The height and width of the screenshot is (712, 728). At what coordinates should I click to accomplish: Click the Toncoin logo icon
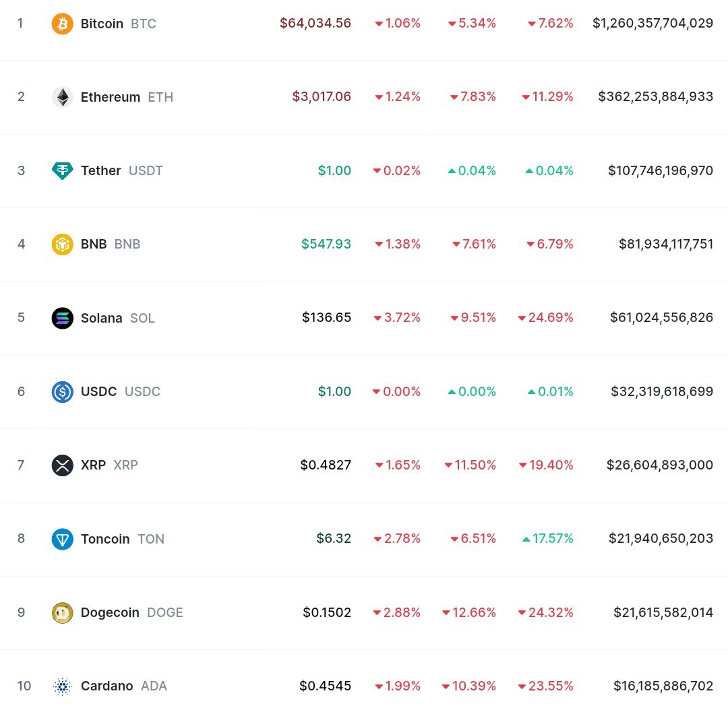point(63,539)
